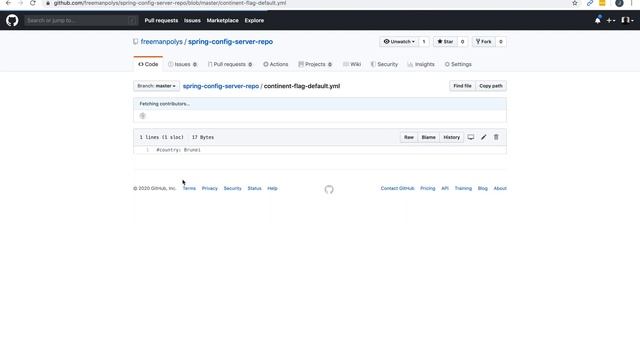Switch to the repository Issues tab
The image size is (640, 360).
(182, 64)
